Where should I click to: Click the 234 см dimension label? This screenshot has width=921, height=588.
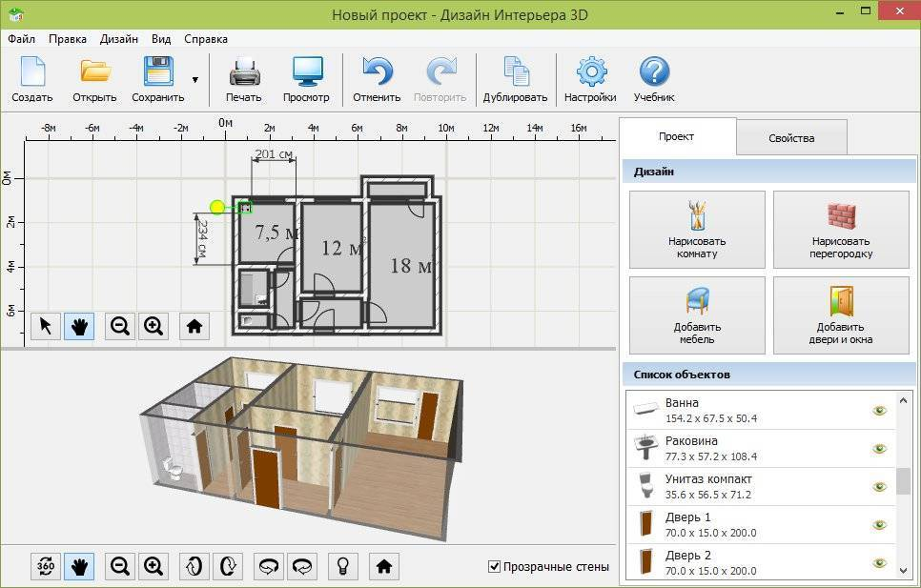point(202,239)
